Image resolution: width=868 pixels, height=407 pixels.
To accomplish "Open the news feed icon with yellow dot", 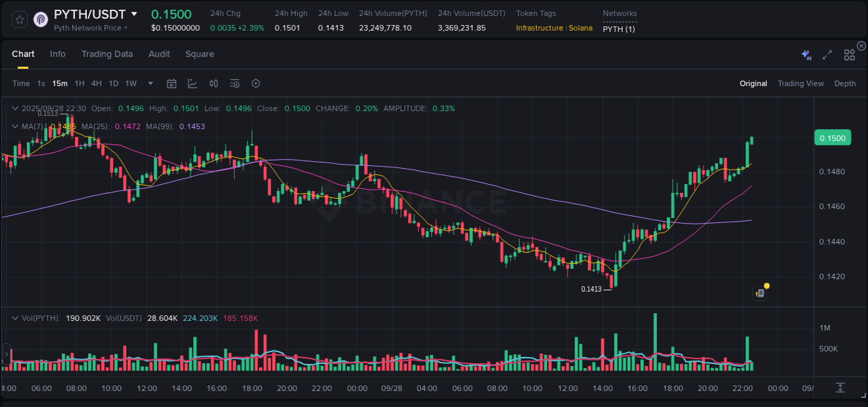I will pos(760,293).
